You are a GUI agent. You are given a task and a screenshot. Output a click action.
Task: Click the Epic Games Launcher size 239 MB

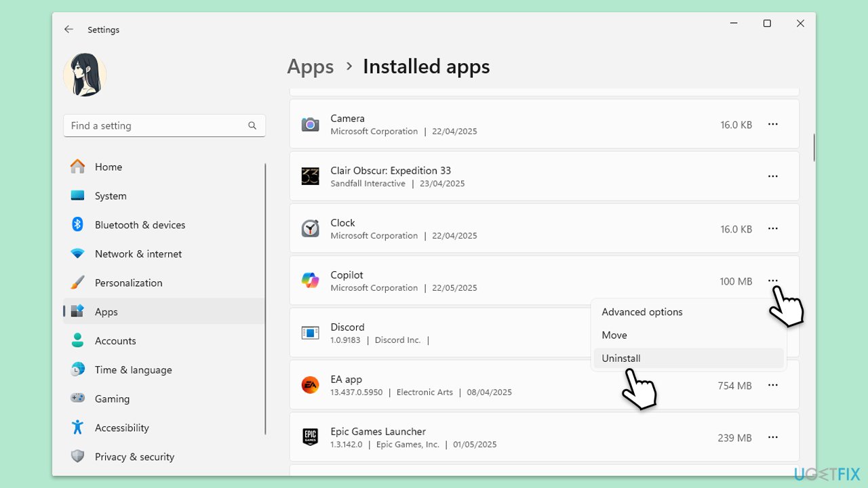click(x=735, y=438)
